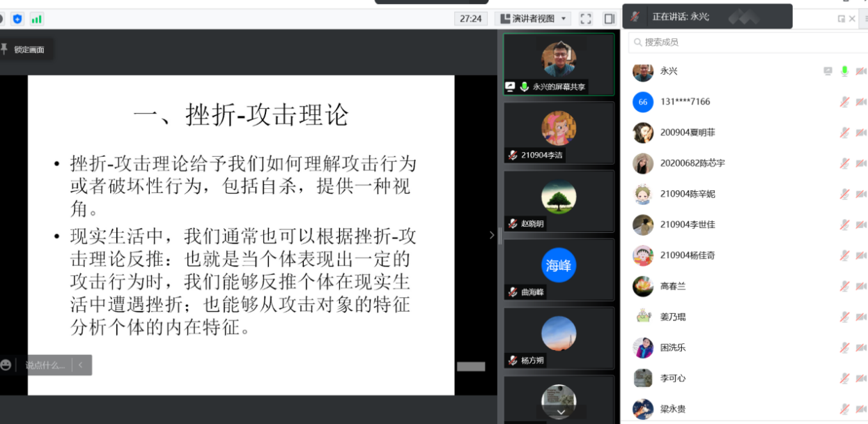The width and height of the screenshot is (868, 424).
Task: Collapse the video strip with side arrow
Action: point(492,235)
